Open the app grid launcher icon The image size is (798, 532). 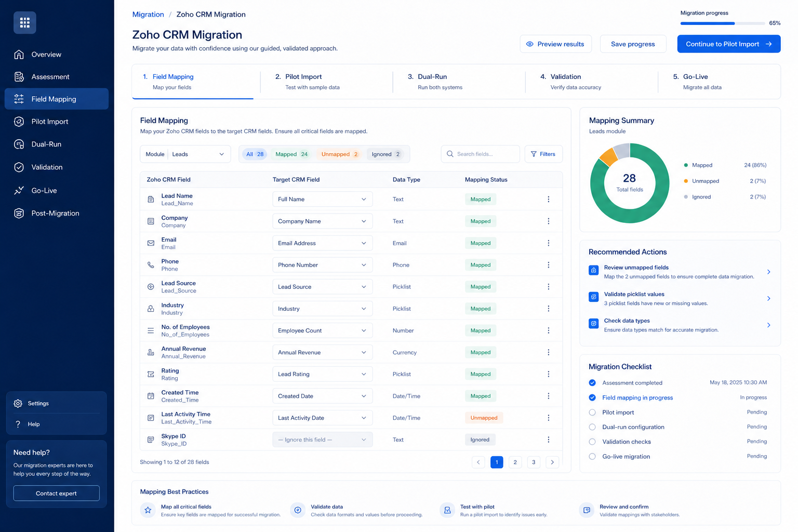click(25, 23)
